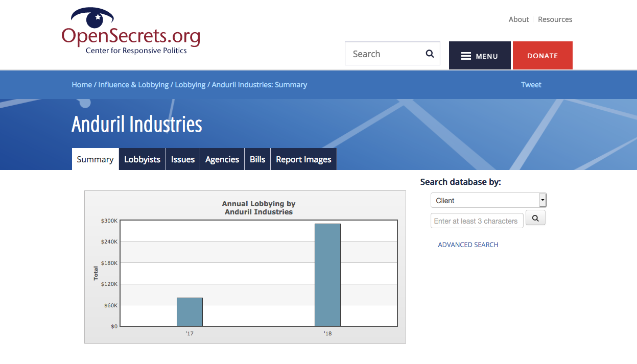Click the OpenSecrets.org logo
This screenshot has height=364, width=637.
[x=131, y=32]
